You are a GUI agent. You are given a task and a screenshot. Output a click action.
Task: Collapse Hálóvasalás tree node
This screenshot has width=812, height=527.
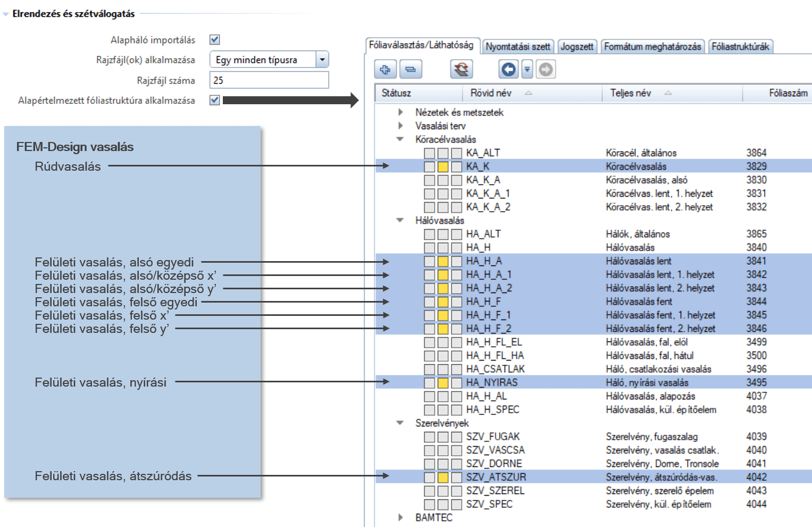[400, 220]
